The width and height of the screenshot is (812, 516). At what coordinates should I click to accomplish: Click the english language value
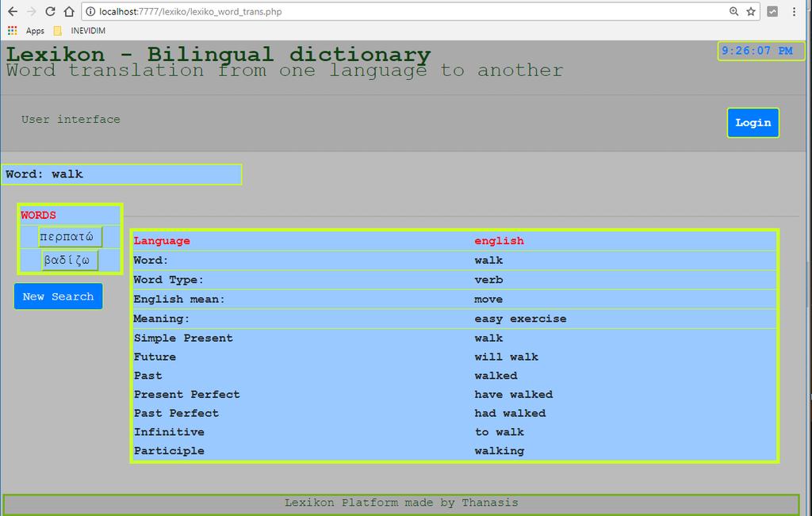(x=500, y=241)
